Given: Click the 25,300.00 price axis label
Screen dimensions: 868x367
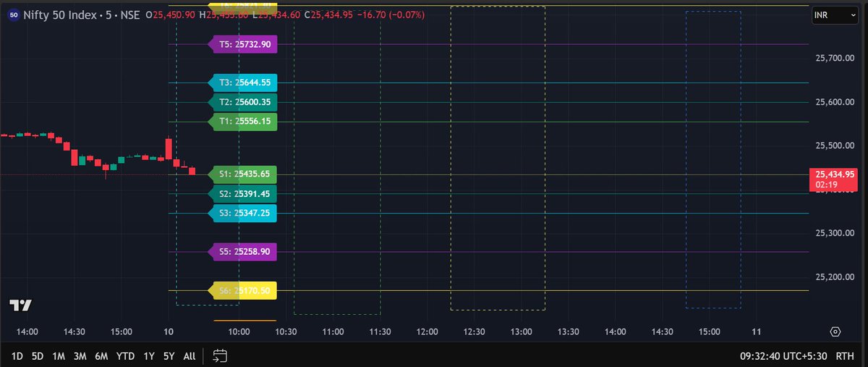Looking at the screenshot, I should click(836, 233).
